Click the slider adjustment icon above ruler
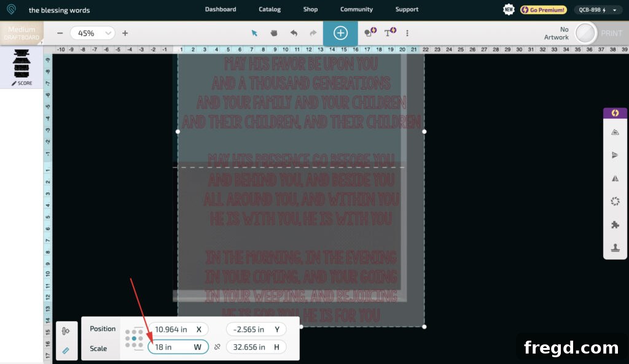The height and width of the screenshot is (364, 629). coord(66,331)
